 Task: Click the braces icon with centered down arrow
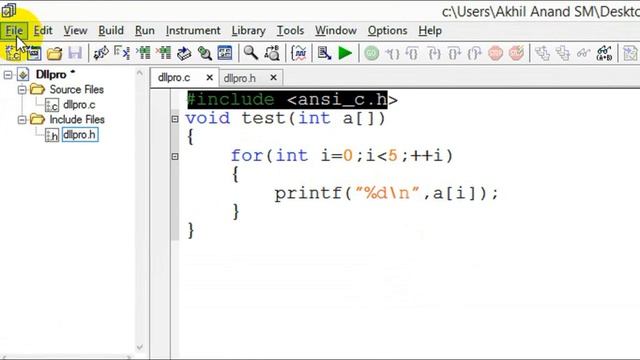point(434,53)
